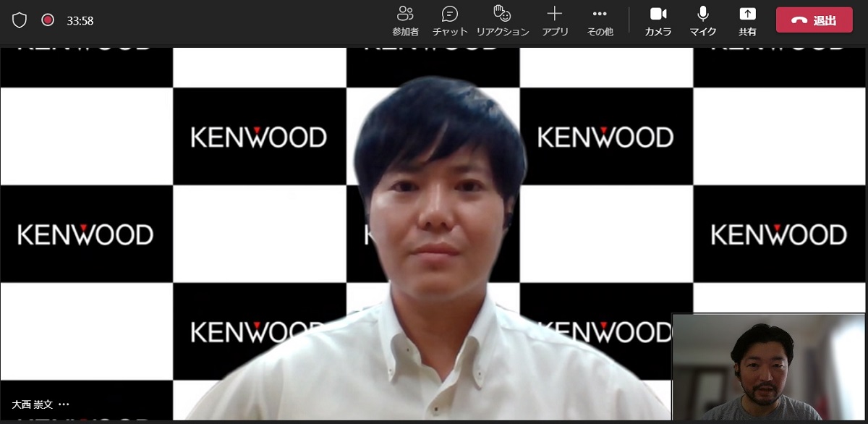Click the red recording indicator
Screen dimensions: 868x424
click(x=48, y=20)
